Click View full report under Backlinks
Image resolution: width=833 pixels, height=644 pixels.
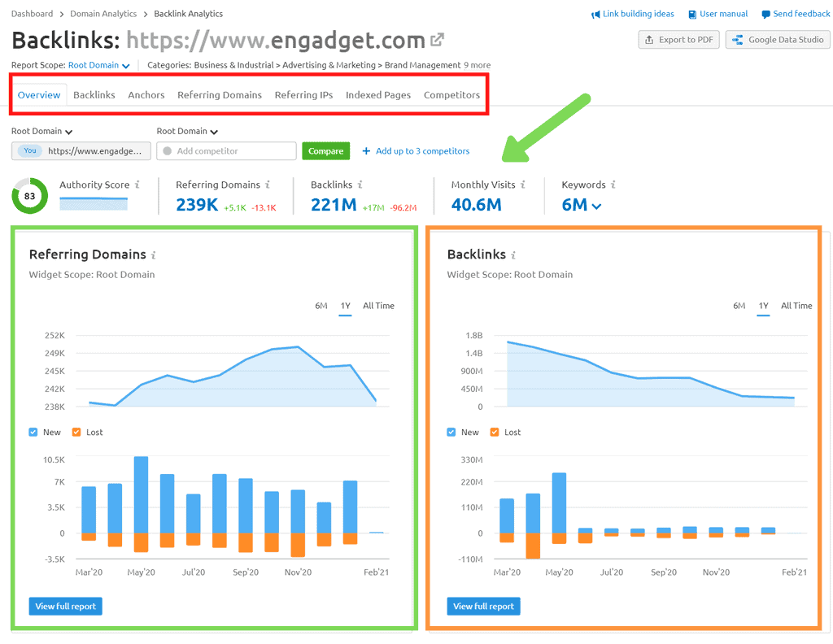tap(483, 607)
